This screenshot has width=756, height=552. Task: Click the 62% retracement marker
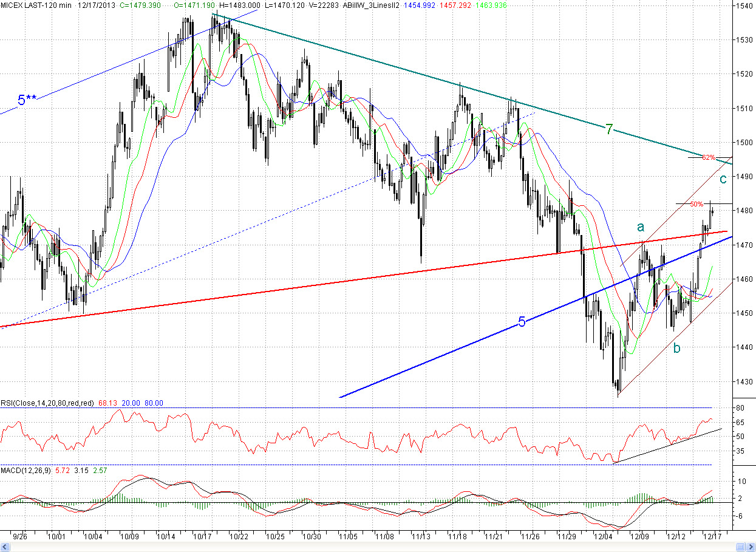pyautogui.click(x=708, y=157)
